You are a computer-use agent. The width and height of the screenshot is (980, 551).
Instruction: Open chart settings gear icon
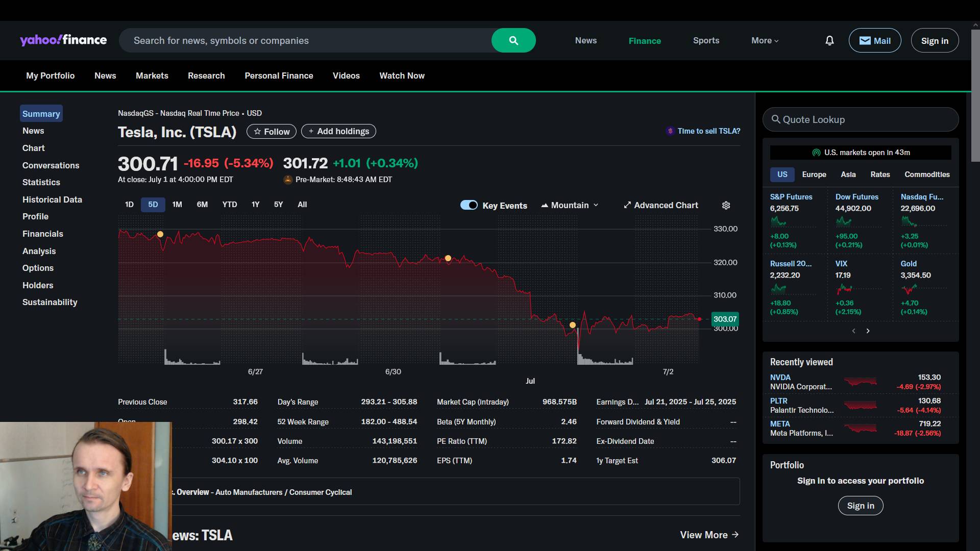726,205
